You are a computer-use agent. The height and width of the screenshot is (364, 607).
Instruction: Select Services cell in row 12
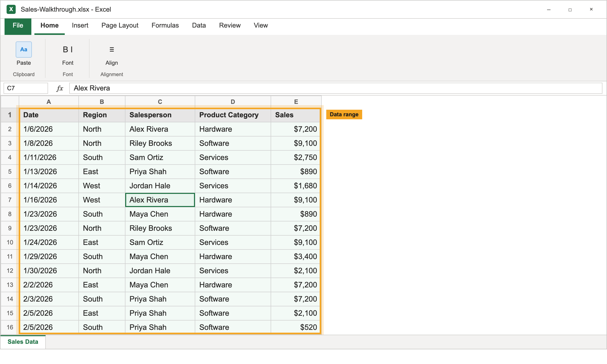point(233,271)
